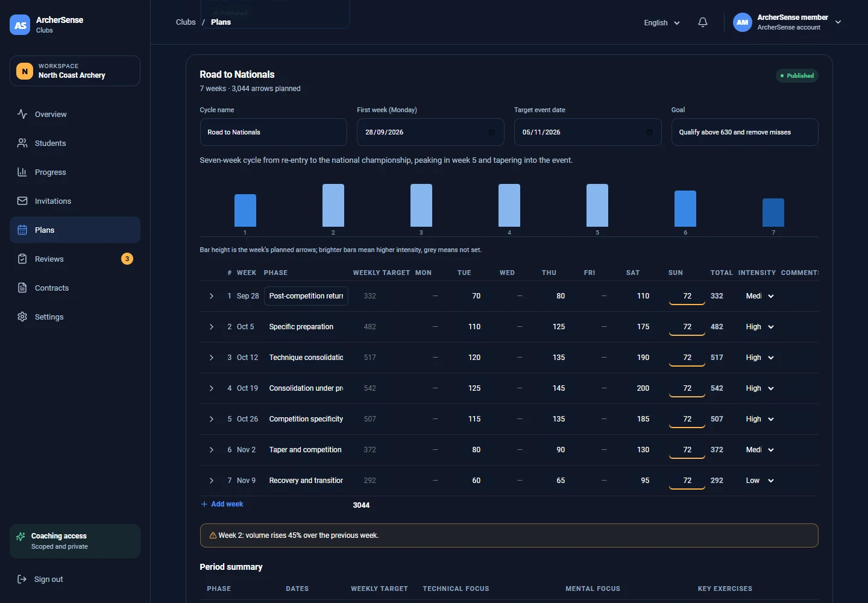Click the Cycle name input field
The image size is (868, 603).
[x=273, y=132]
